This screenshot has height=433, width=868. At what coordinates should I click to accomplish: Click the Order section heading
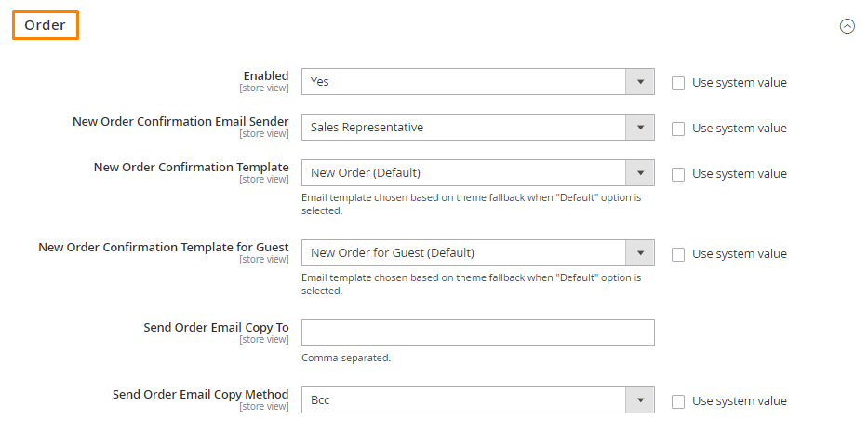click(45, 25)
